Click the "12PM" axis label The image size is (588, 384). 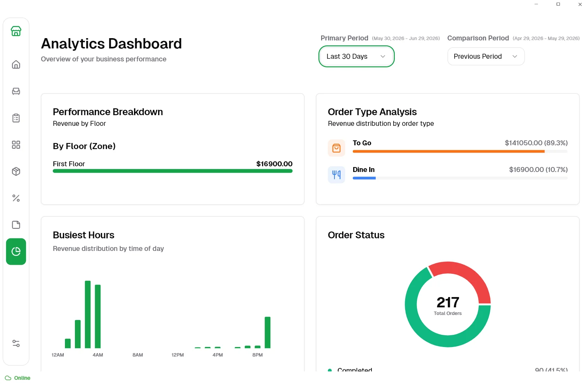(x=178, y=355)
